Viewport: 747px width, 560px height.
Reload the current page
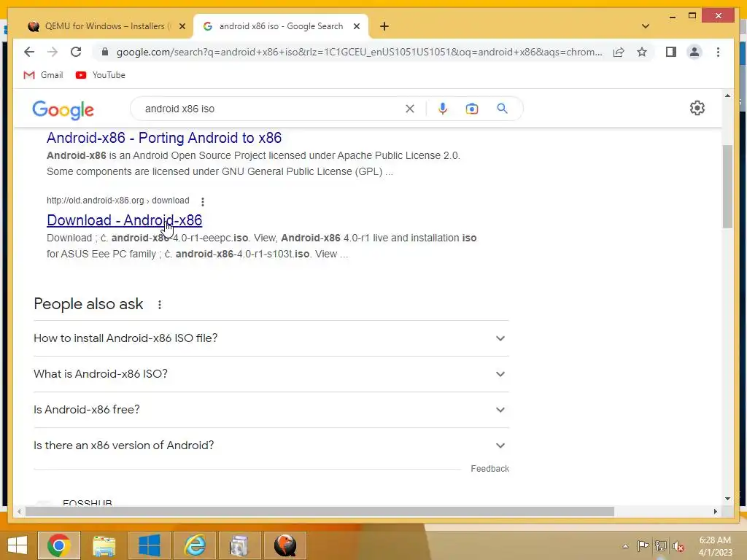(76, 52)
